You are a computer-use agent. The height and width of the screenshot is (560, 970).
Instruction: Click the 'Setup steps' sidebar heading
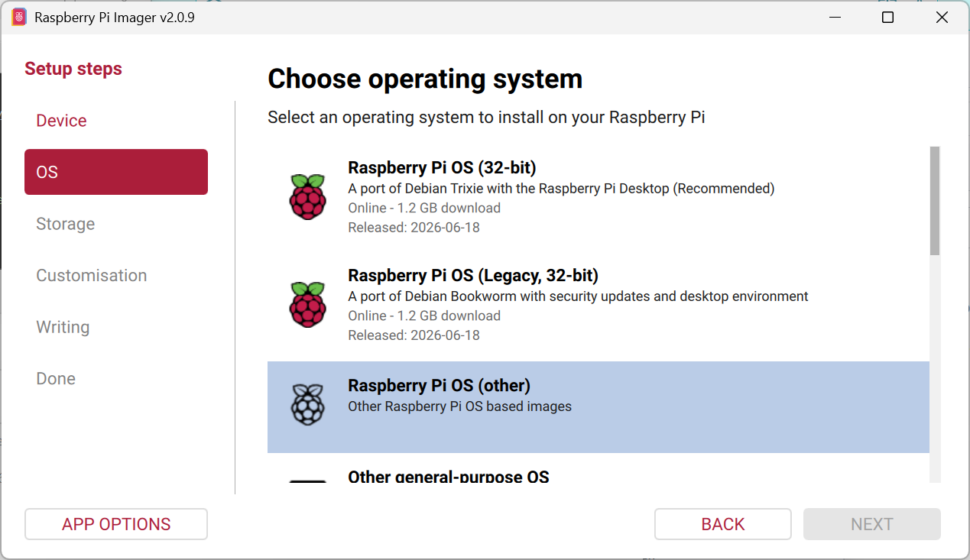pos(73,69)
